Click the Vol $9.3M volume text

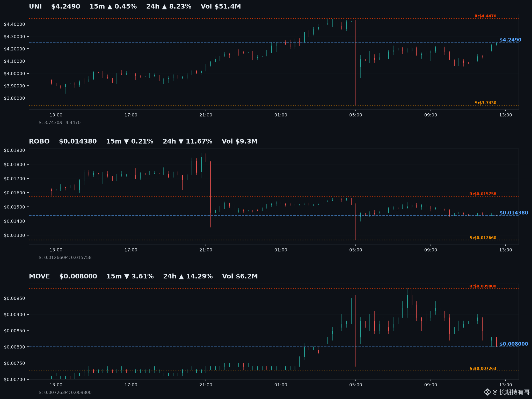[x=240, y=142]
